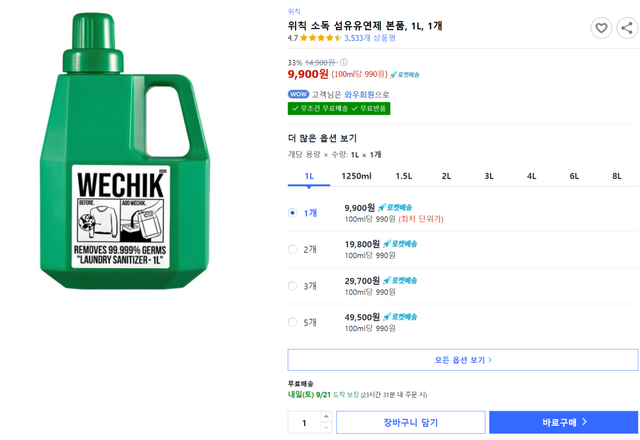Choose the 8L size tab
The image size is (640, 440).
click(x=617, y=176)
